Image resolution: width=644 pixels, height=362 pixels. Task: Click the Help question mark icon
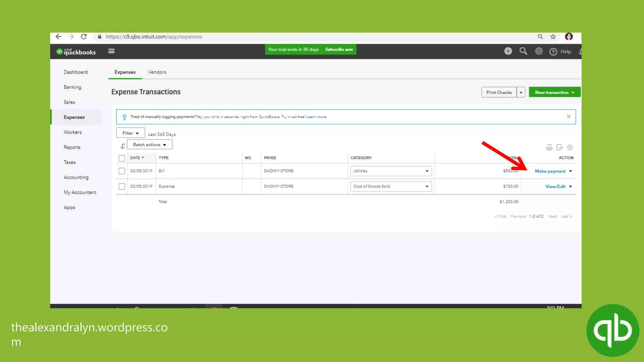coord(553,52)
